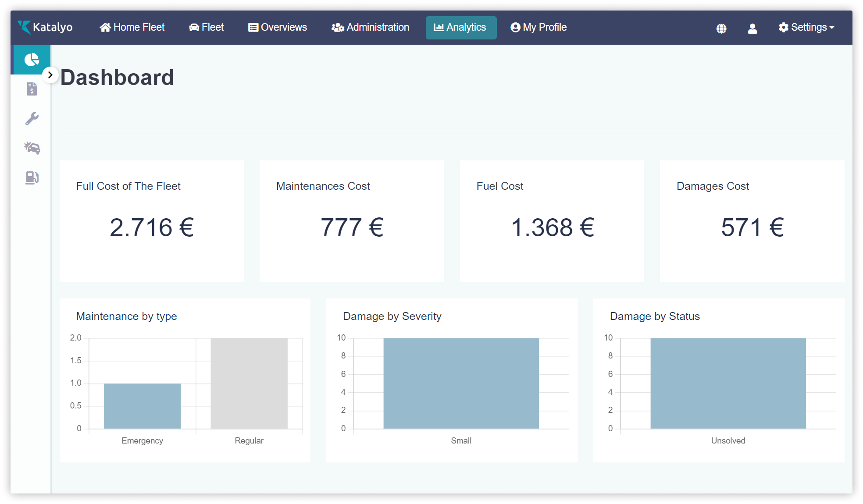The height and width of the screenshot is (504, 863).
Task: Open the wrench maintenance sidebar icon
Action: click(32, 118)
